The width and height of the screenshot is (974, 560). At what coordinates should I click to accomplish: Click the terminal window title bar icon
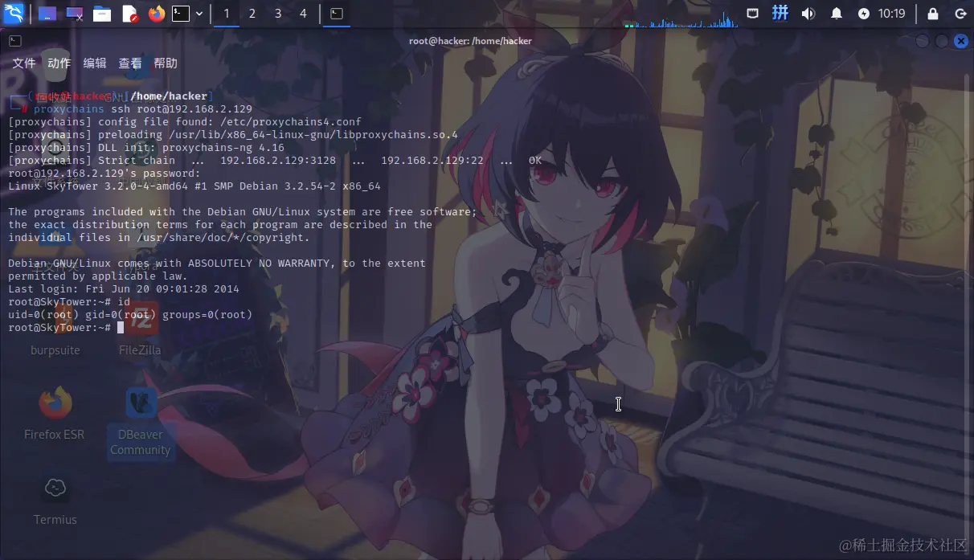tap(15, 41)
